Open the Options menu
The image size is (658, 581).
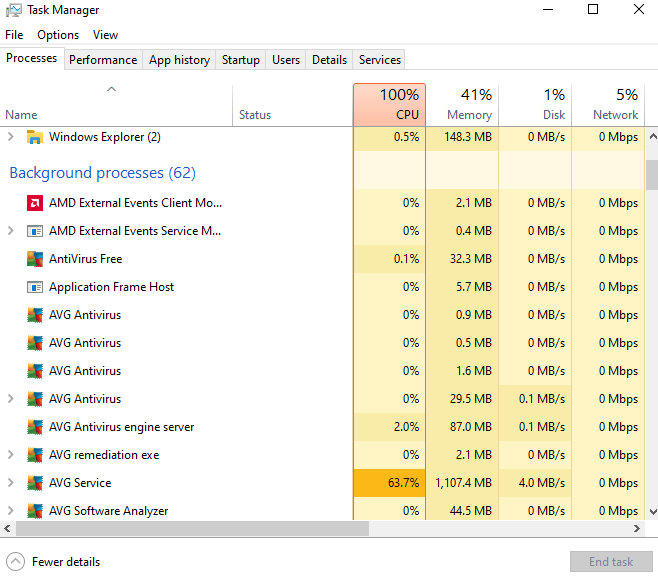(58, 35)
